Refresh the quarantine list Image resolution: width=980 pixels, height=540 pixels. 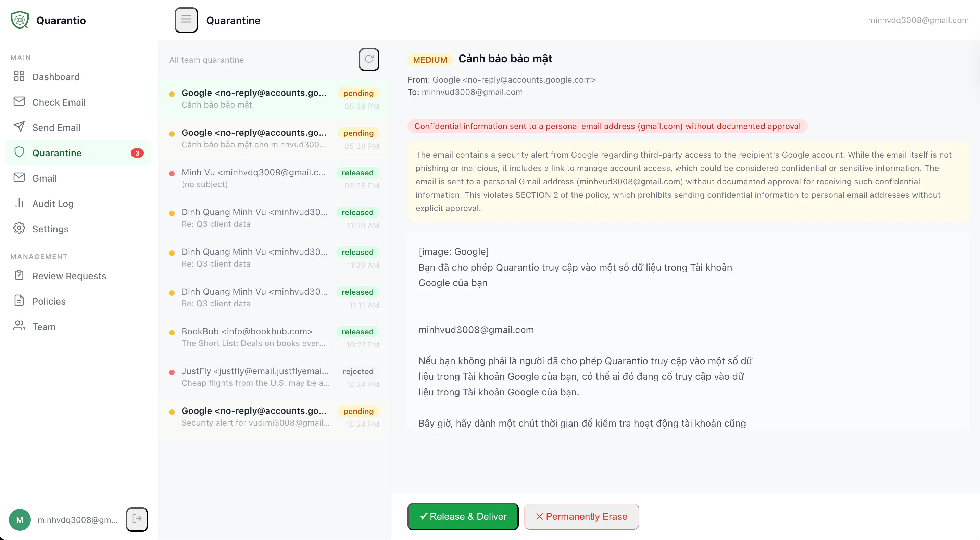[x=369, y=59]
